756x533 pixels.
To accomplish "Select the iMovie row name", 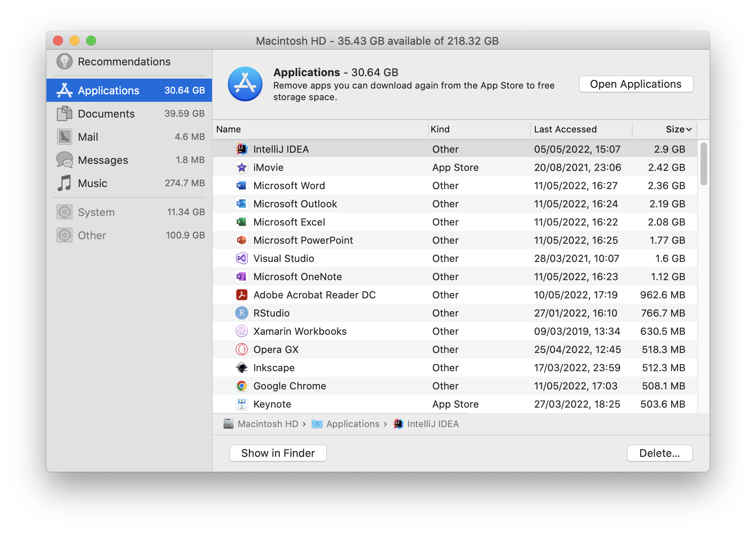I will pos(268,167).
